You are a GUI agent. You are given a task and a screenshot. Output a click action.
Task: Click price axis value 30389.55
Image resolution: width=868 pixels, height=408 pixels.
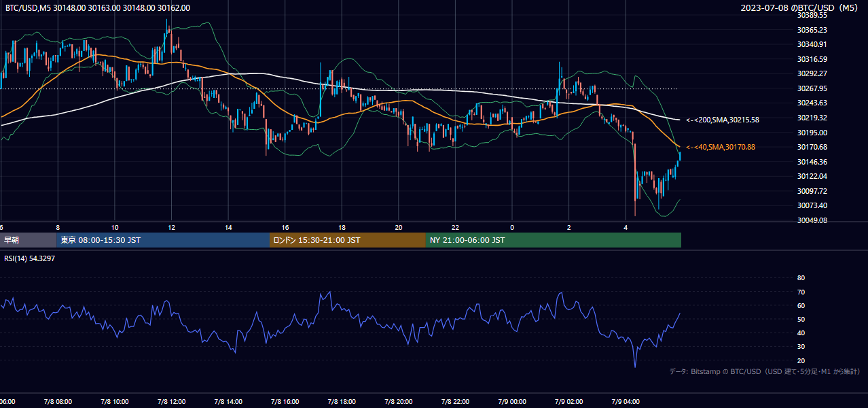pyautogui.click(x=812, y=15)
